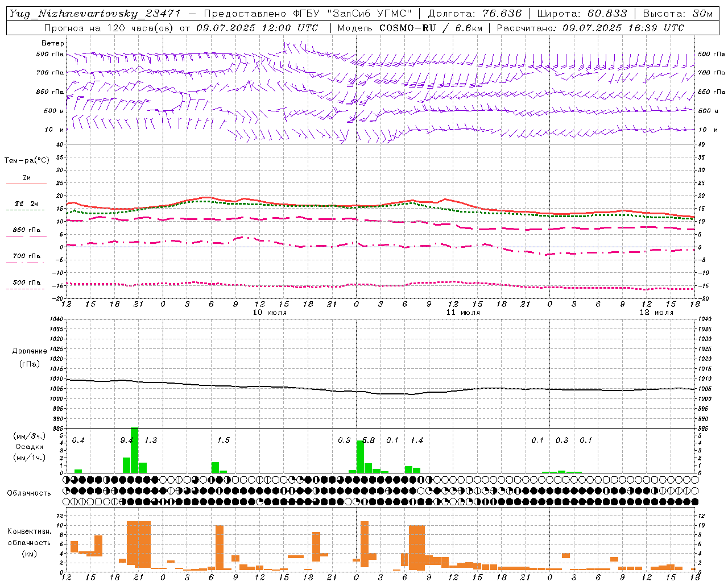Viewport: 728px width, 582px height.
Task: Click the Широта: 60.833 header field
Action: 582,14
